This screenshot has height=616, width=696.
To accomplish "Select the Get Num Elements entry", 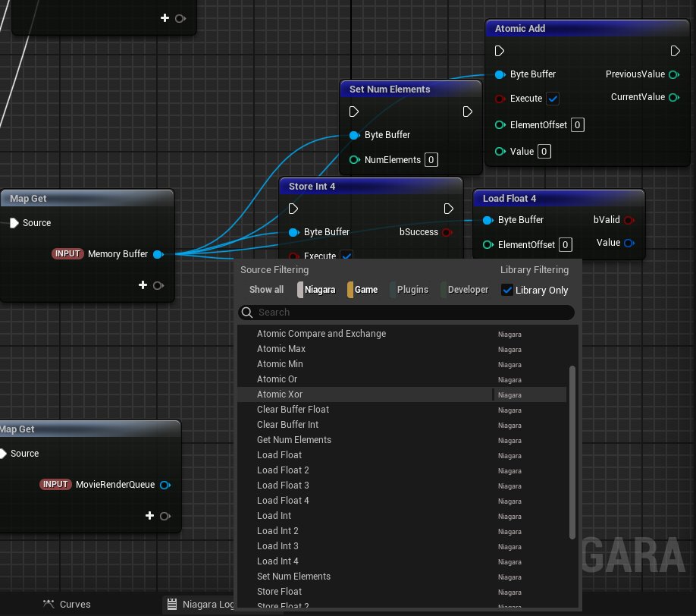I will [x=402, y=440].
